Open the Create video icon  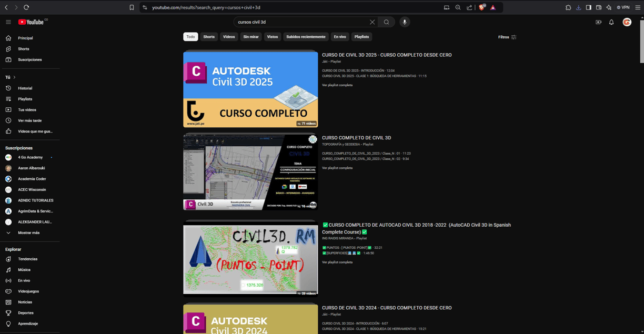599,22
